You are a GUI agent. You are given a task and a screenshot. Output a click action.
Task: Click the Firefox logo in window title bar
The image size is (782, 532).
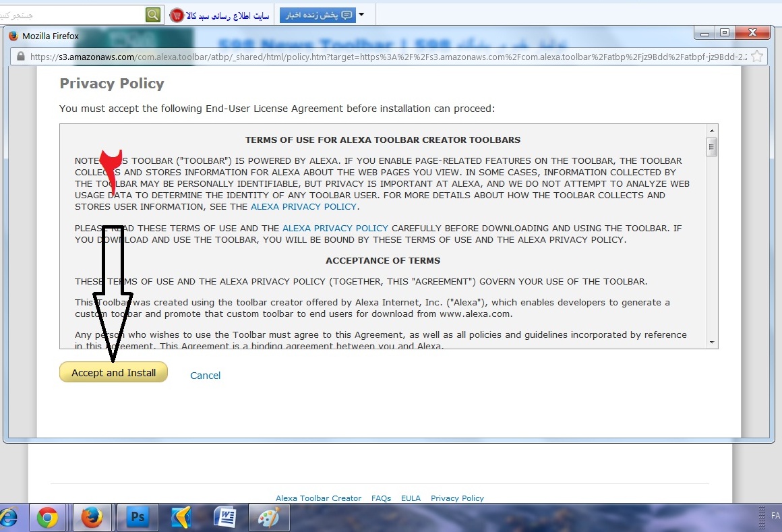tap(13, 36)
